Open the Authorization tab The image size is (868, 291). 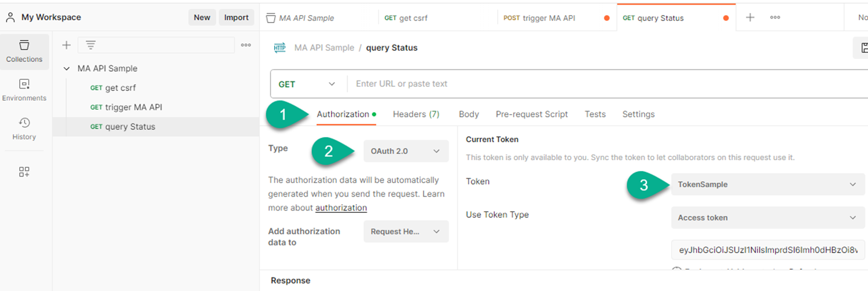click(x=346, y=114)
